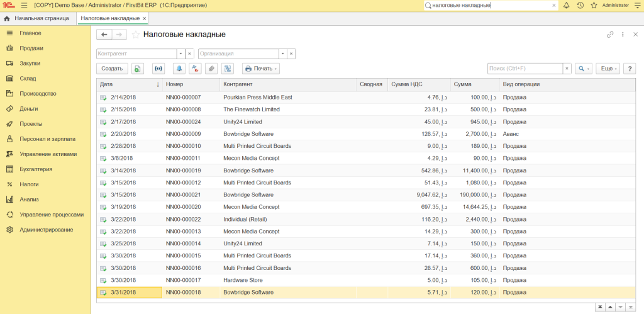The width and height of the screenshot is (644, 314).
Task: Open the Закупки section
Action: tap(45, 64)
